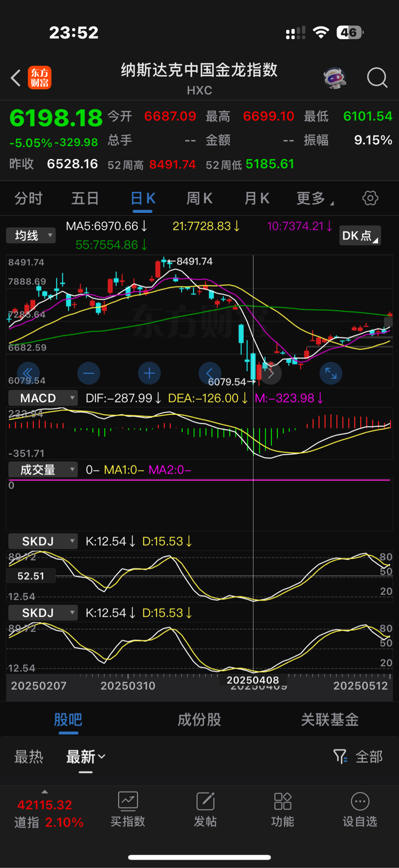
Task: Tap the search magnifier icon
Action: pos(377,78)
